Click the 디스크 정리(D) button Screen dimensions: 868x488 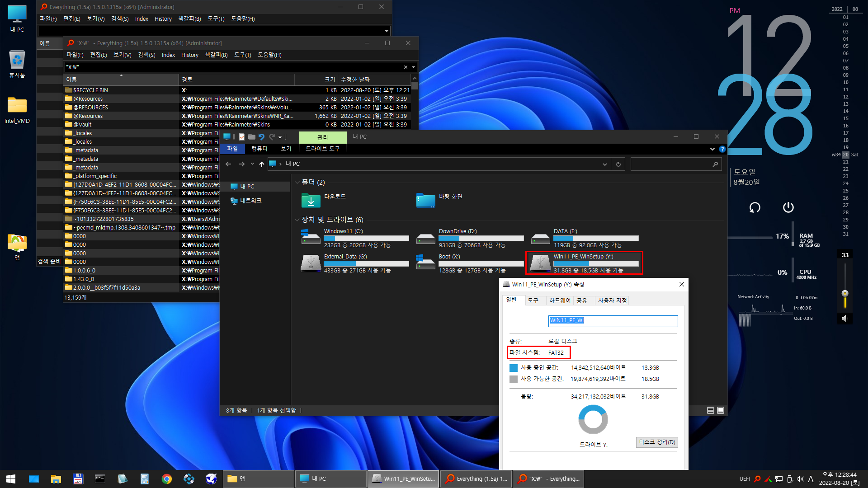tap(657, 442)
